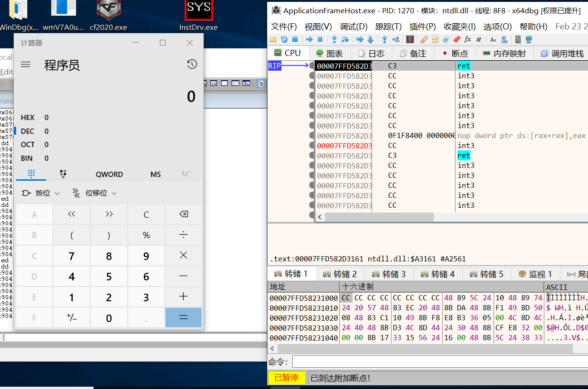
Task: Select HEX number base in Calculator
Action: click(28, 117)
